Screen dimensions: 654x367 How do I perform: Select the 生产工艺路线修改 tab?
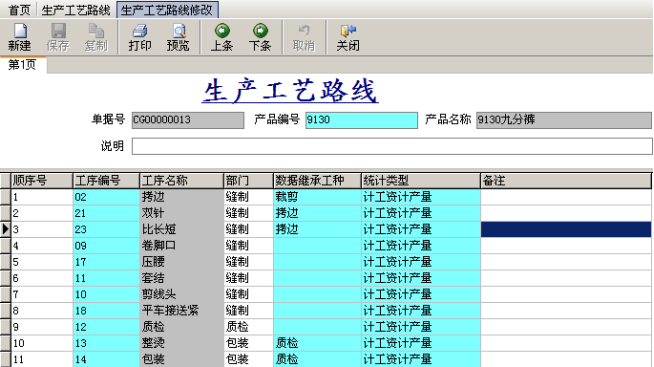click(x=167, y=10)
